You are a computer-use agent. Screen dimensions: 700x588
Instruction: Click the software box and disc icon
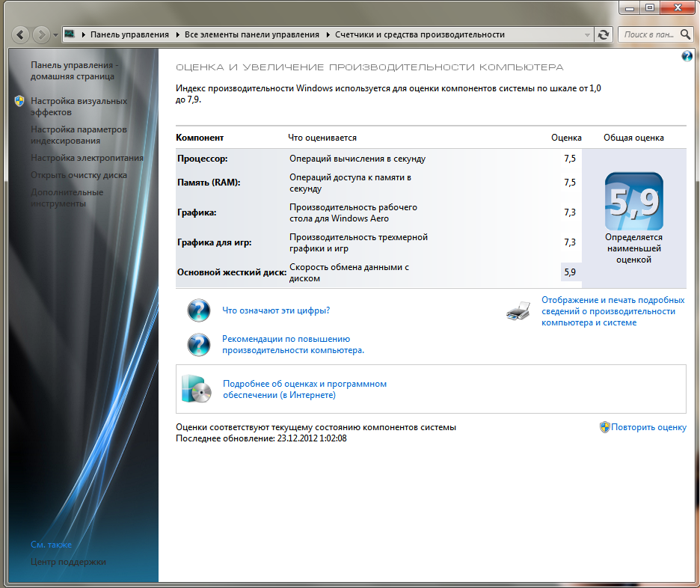tap(196, 389)
